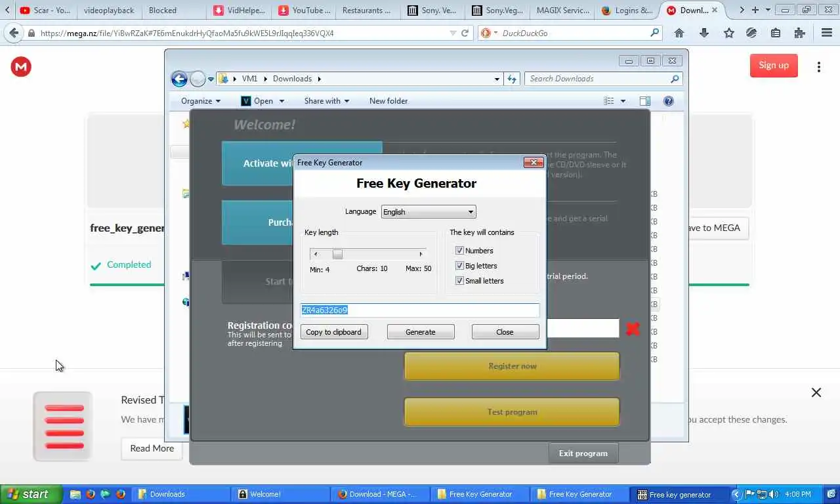Open the Language dropdown
This screenshot has height=504, width=840.
coord(429,211)
